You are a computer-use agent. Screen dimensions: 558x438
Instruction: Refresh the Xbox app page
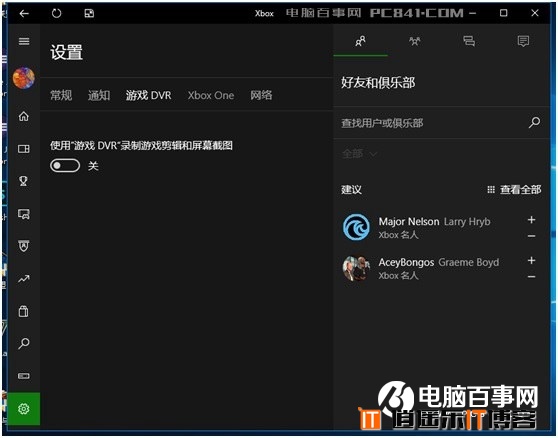point(56,14)
